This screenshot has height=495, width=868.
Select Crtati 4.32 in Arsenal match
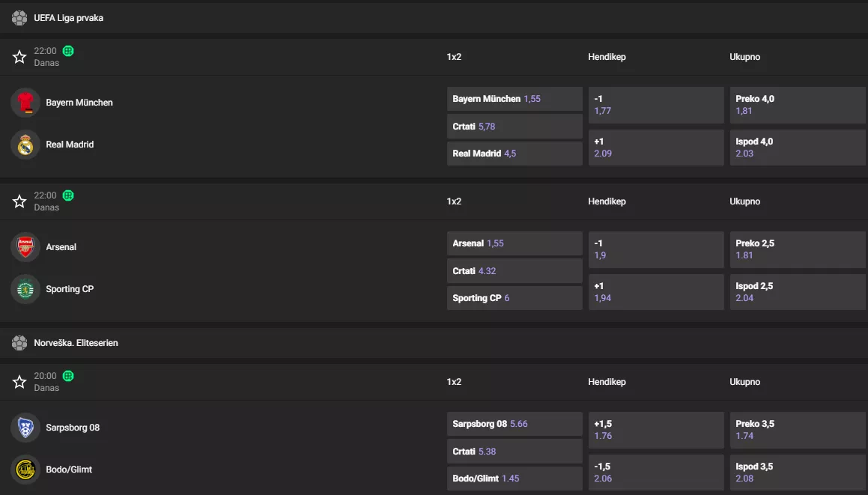pyautogui.click(x=514, y=271)
